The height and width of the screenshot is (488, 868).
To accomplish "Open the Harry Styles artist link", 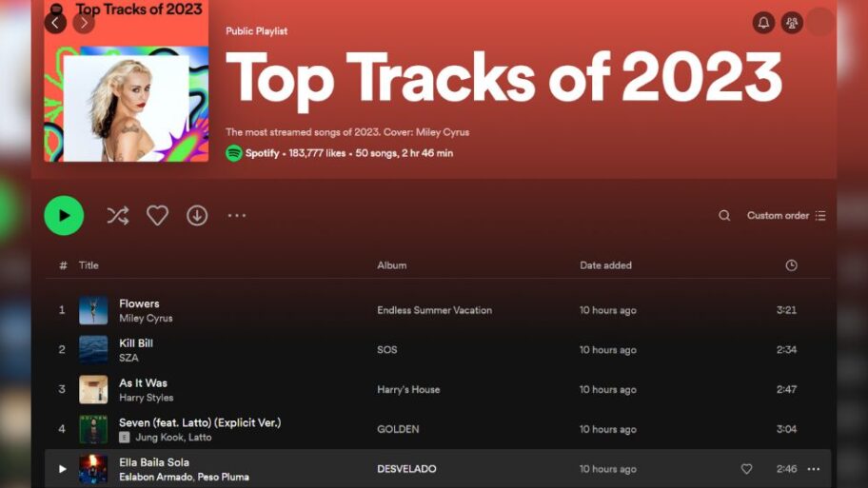I will 147,398.
